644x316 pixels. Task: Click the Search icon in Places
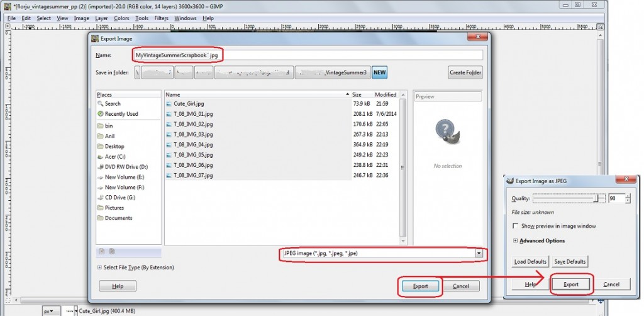click(x=101, y=104)
